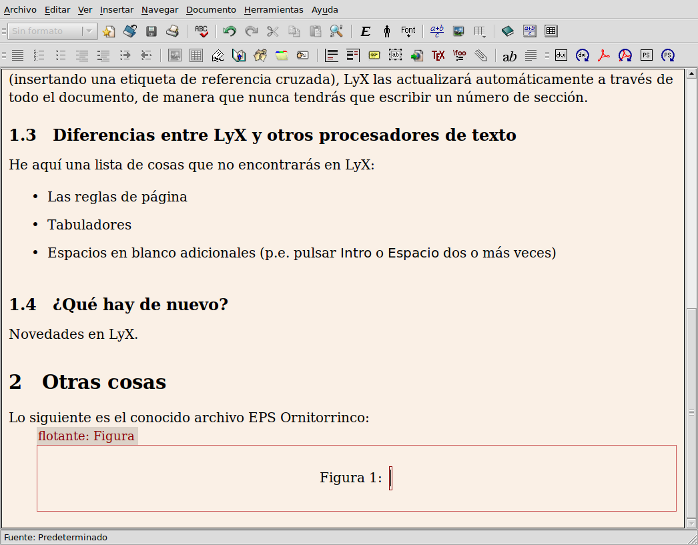Image resolution: width=698 pixels, height=545 pixels.
Task: Set a numbered list
Action: tap(39, 56)
